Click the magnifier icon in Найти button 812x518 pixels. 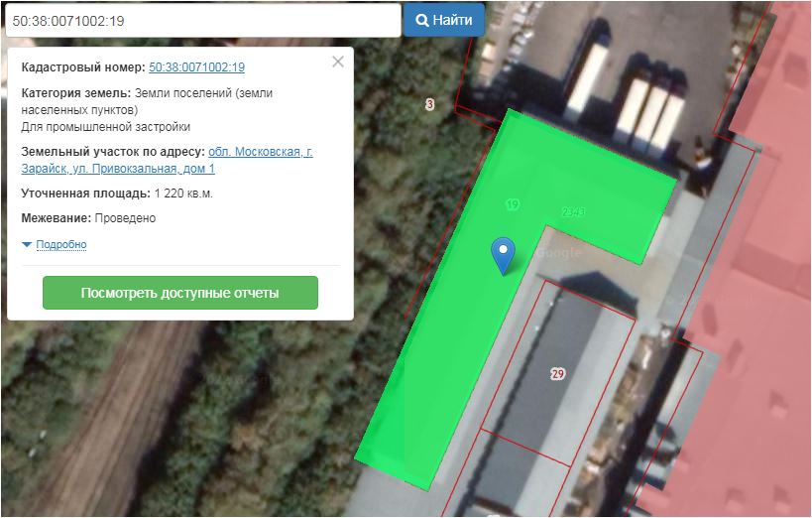tap(420, 20)
